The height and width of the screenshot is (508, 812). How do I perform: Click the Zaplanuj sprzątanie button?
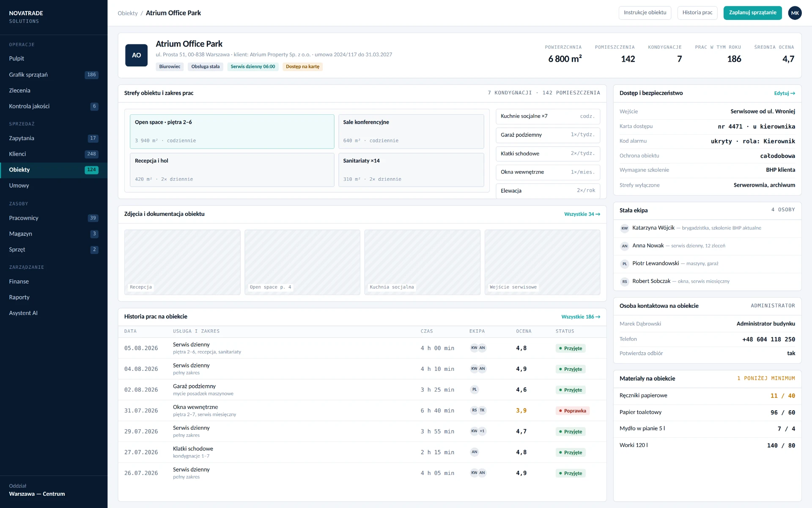752,13
